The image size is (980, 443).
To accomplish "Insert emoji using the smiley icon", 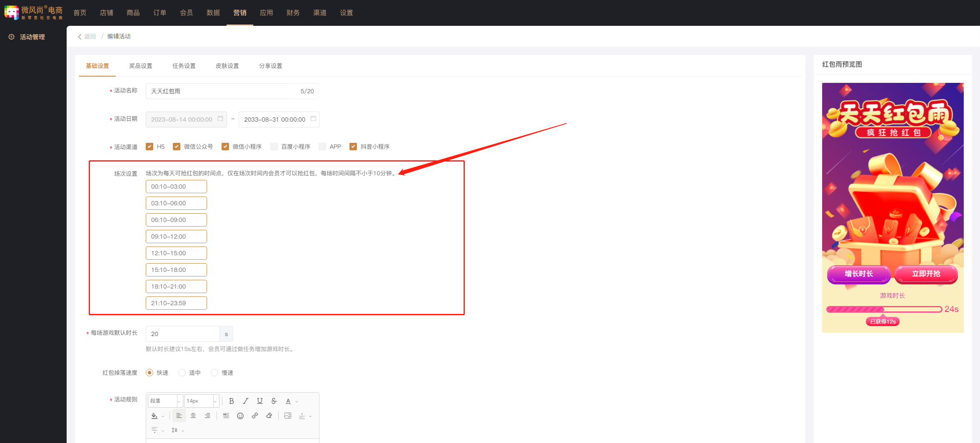I will pos(240,416).
